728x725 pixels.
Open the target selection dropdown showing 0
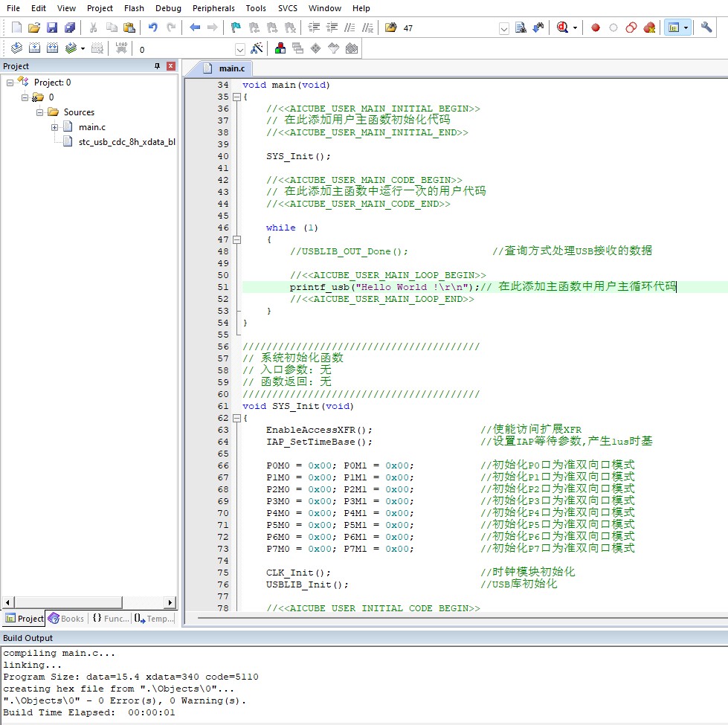[x=240, y=49]
